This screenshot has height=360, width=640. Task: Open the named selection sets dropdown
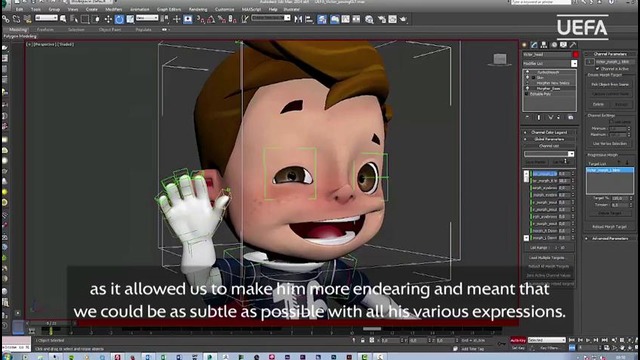click(271, 18)
